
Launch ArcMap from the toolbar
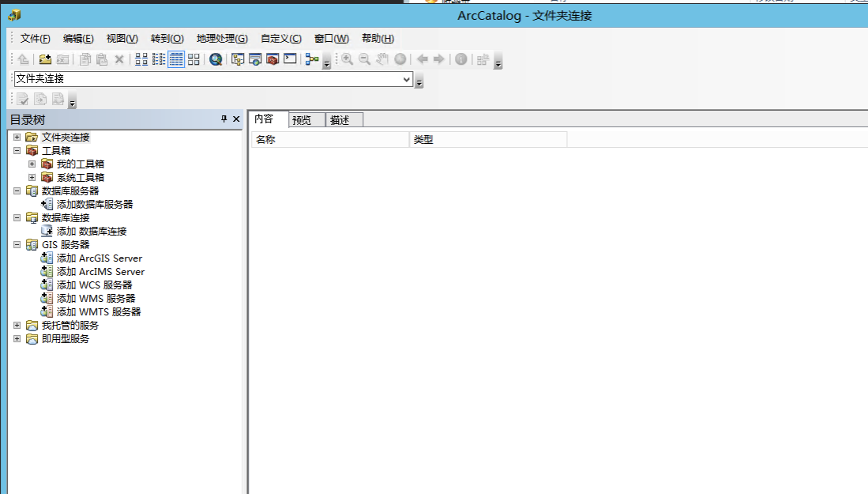click(216, 59)
